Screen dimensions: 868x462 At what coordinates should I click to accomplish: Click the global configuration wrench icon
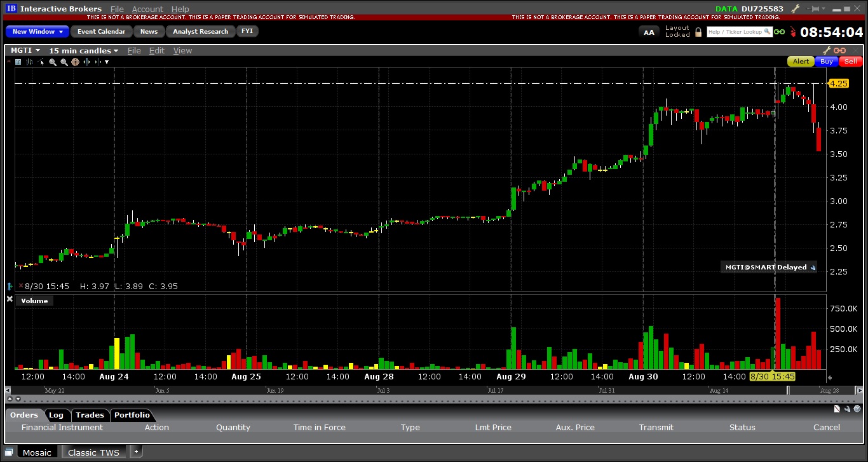[795, 9]
